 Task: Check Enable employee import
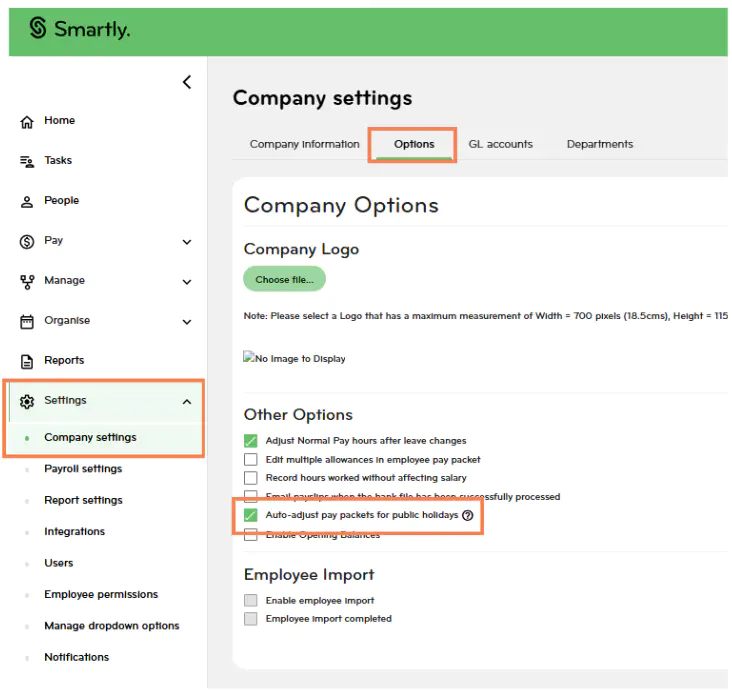251,600
